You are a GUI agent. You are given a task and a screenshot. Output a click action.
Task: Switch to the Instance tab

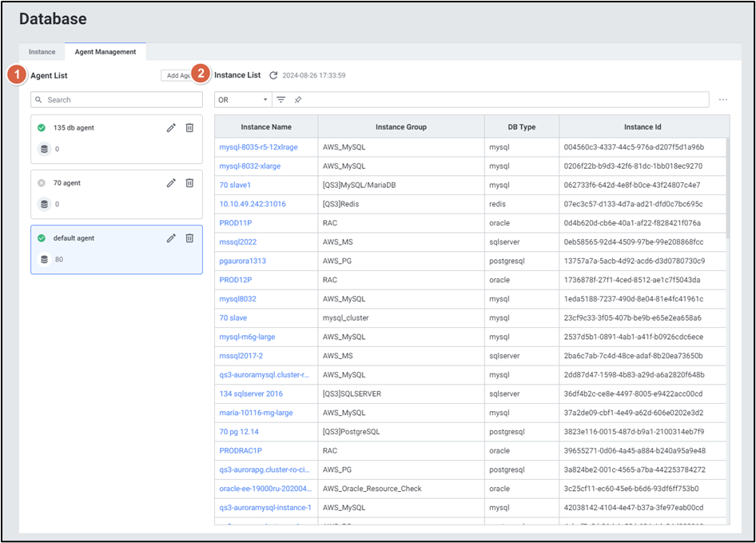click(x=42, y=52)
